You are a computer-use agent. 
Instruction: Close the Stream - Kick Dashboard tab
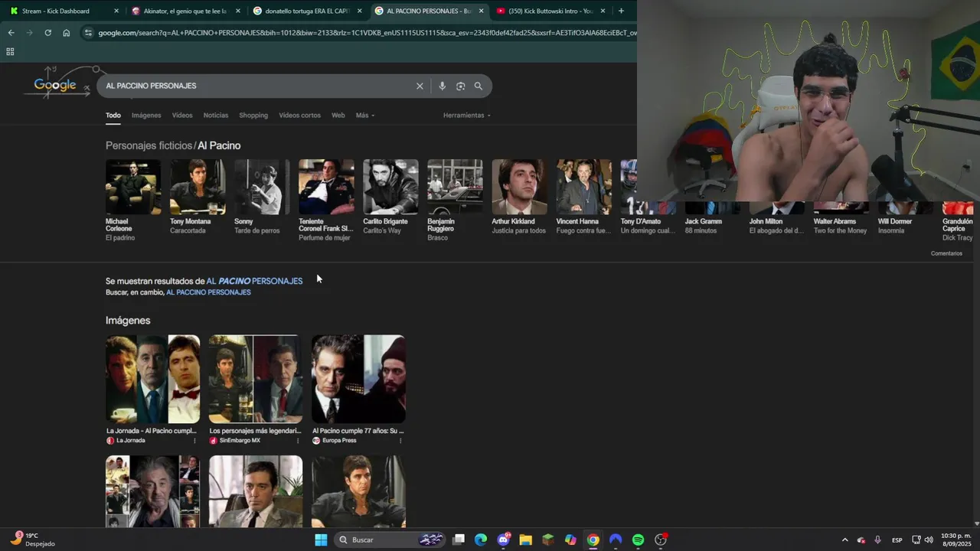tap(116, 11)
